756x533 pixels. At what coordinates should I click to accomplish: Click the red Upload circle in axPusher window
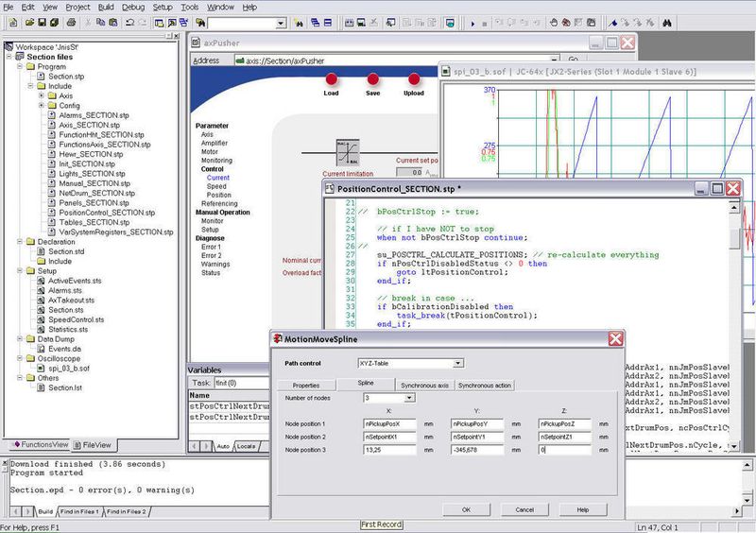414,79
